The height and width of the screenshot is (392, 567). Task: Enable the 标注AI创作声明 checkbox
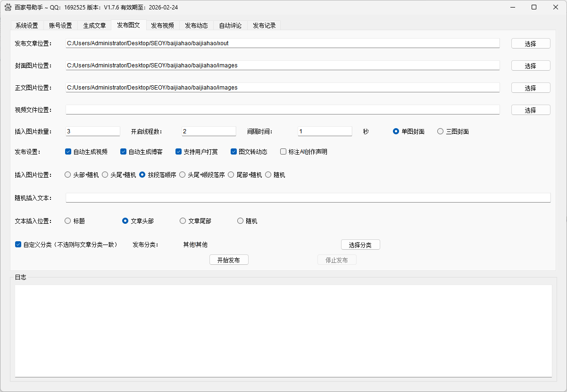click(x=283, y=151)
